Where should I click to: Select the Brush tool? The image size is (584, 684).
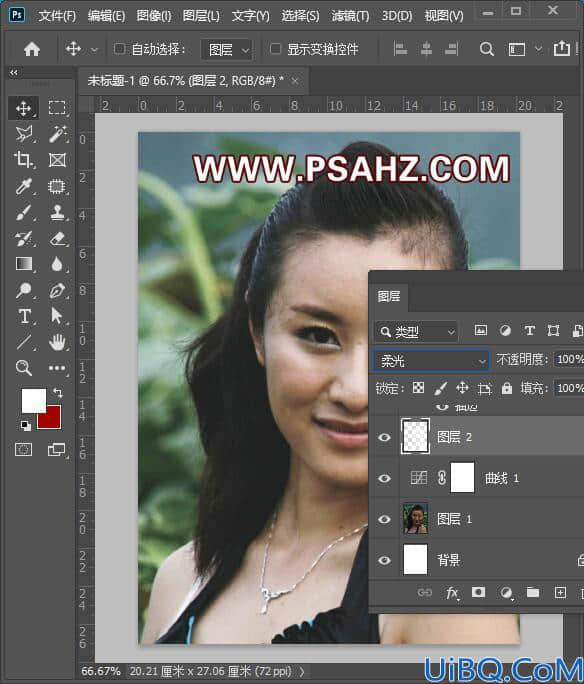pos(23,213)
